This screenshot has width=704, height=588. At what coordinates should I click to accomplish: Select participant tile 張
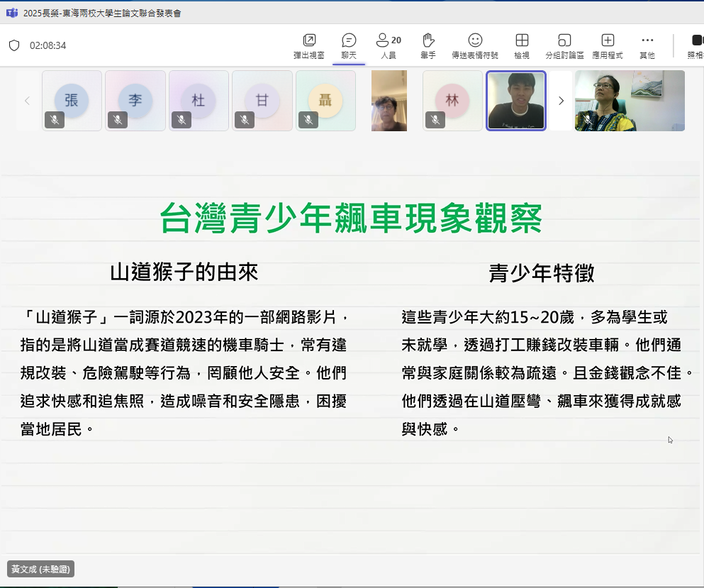click(x=72, y=101)
